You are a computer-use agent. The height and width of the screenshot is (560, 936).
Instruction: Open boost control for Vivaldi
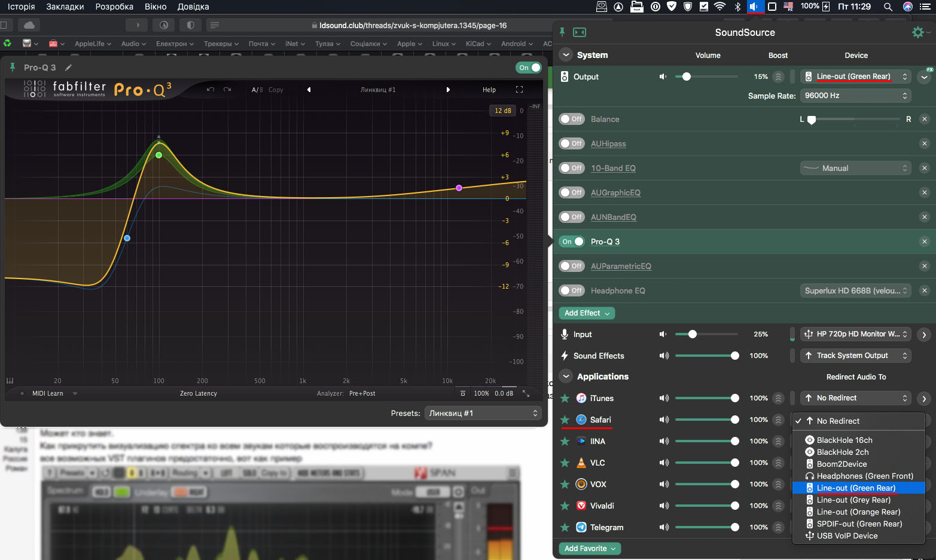(778, 506)
